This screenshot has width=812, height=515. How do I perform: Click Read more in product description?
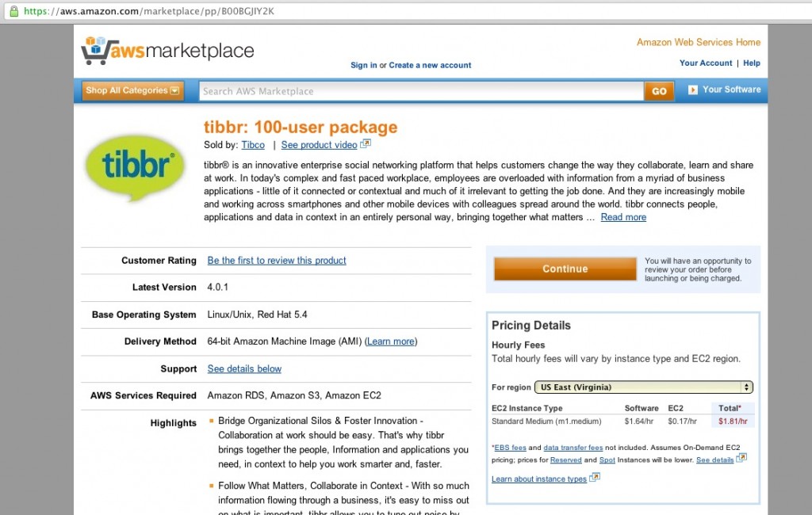(623, 217)
